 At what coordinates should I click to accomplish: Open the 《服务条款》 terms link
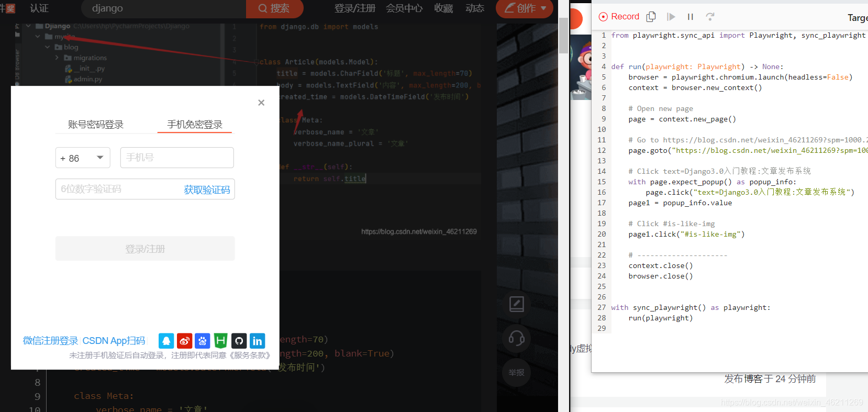pyautogui.click(x=250, y=355)
